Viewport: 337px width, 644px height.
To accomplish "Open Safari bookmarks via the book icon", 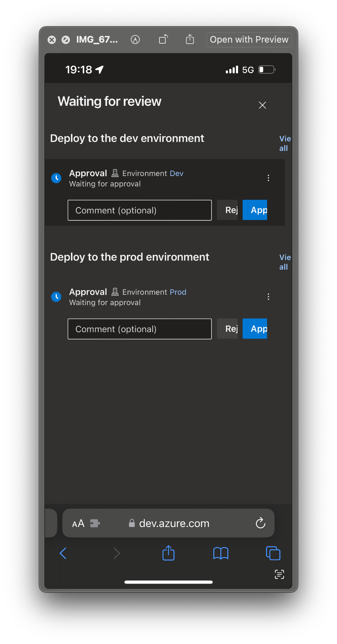I will pos(221,553).
